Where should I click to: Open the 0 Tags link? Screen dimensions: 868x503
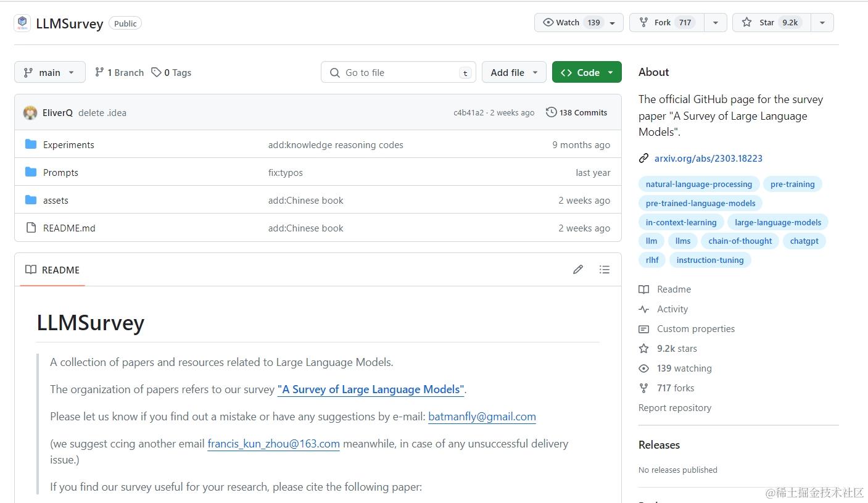172,72
